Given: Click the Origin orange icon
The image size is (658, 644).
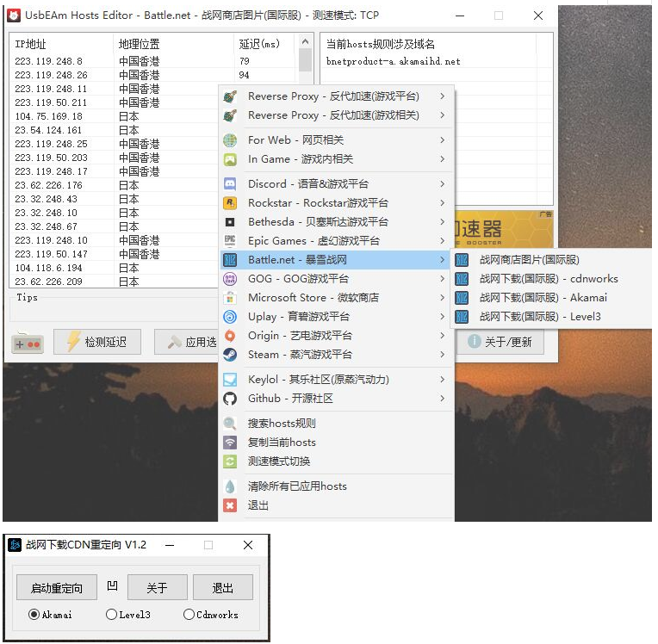Looking at the screenshot, I should [x=230, y=336].
